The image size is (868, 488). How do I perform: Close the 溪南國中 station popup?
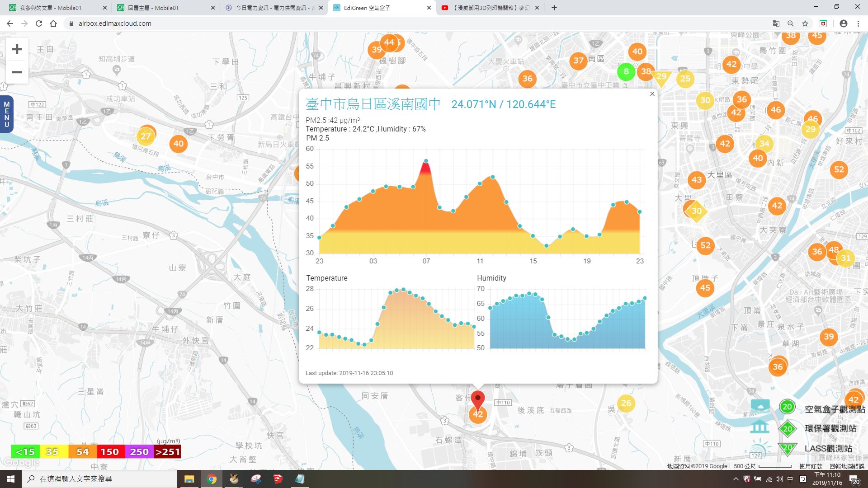point(652,94)
